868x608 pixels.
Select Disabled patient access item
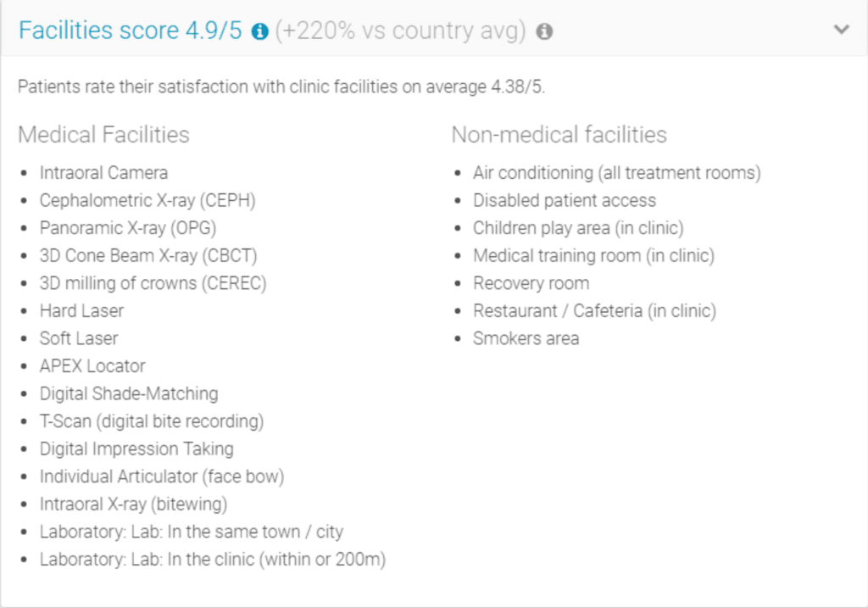coord(565,201)
